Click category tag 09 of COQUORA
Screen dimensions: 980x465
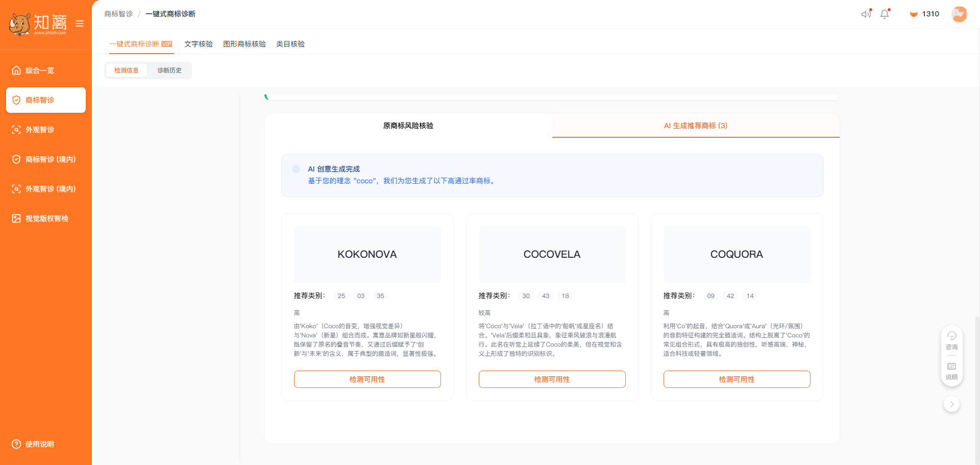(711, 296)
